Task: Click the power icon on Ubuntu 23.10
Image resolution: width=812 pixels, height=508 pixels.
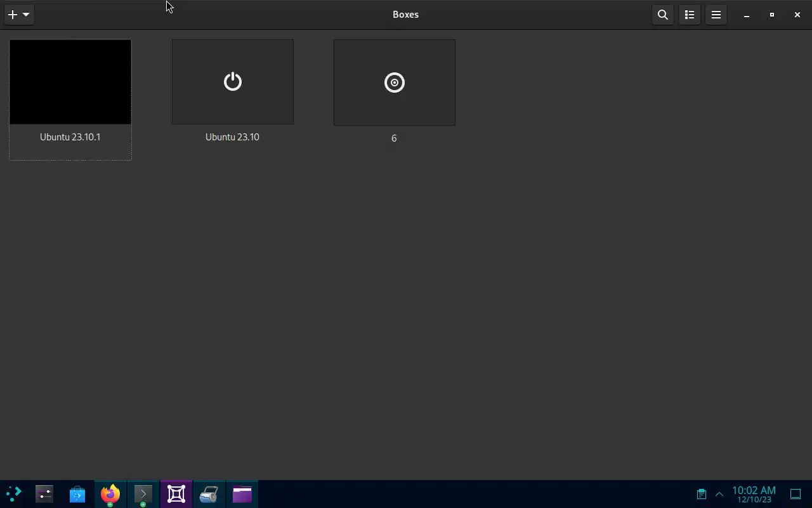Action: [x=233, y=81]
